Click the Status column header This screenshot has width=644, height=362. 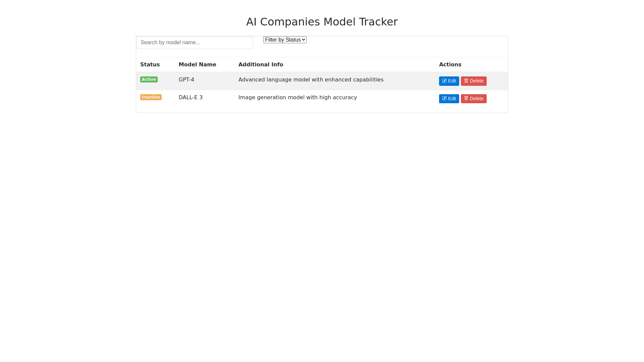tap(150, 65)
